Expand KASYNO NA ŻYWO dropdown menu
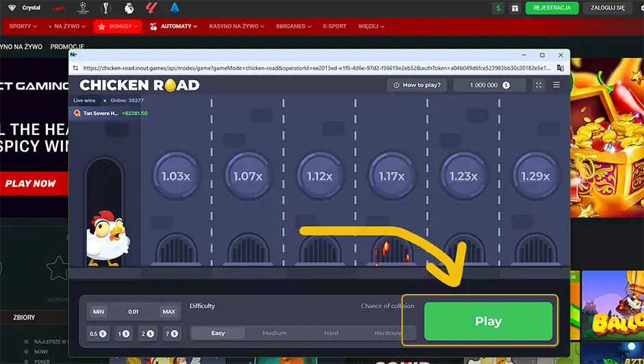Screen dimensions: 644x364 [236, 26]
